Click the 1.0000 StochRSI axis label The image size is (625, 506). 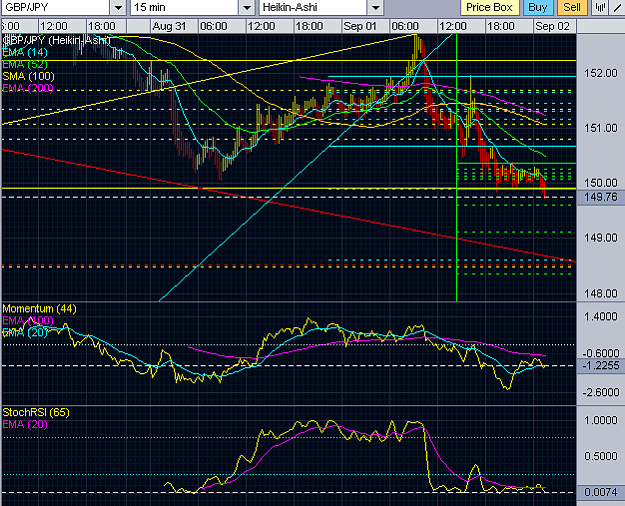click(601, 420)
